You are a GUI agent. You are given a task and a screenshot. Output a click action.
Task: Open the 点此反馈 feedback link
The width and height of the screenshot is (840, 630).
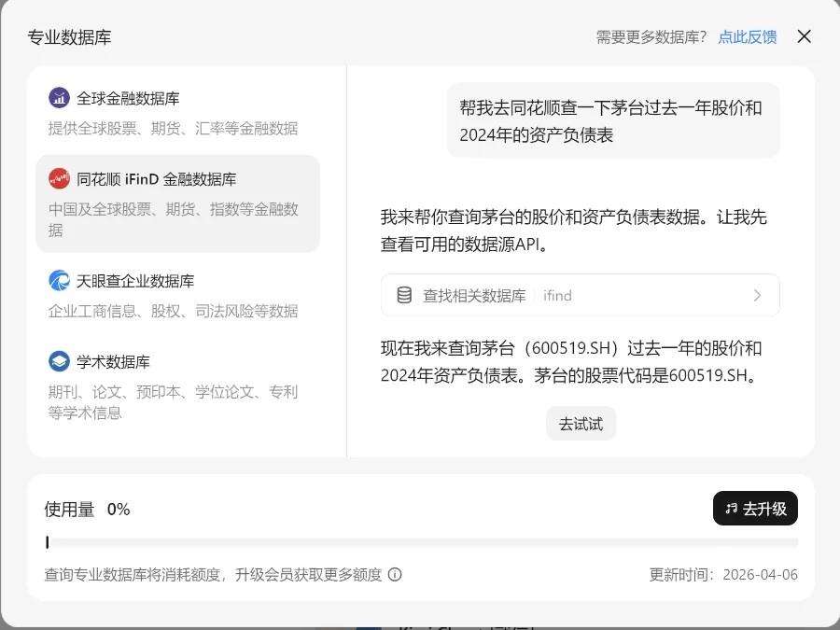coord(747,36)
